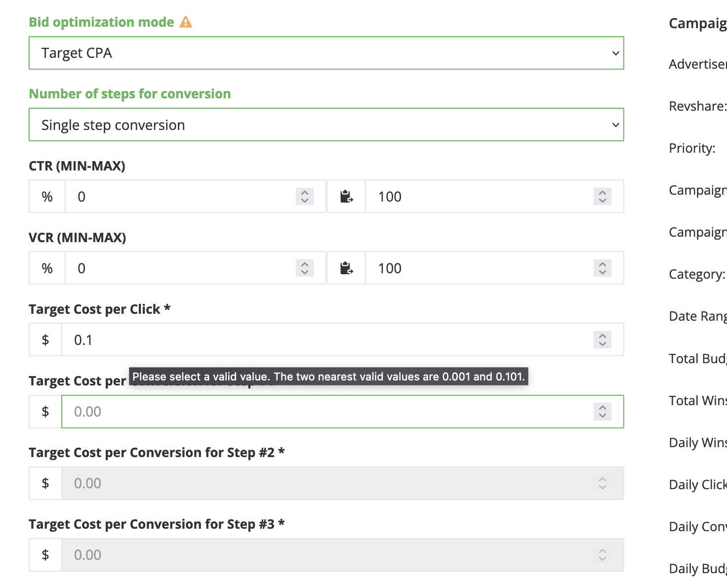
Task: Click the Bid optimization mode warning icon
Action: point(186,22)
